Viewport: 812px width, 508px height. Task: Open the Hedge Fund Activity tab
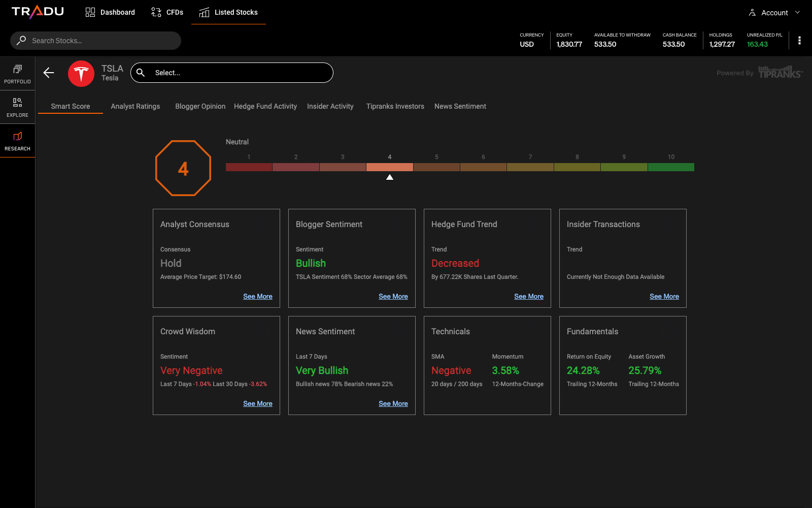click(x=265, y=106)
